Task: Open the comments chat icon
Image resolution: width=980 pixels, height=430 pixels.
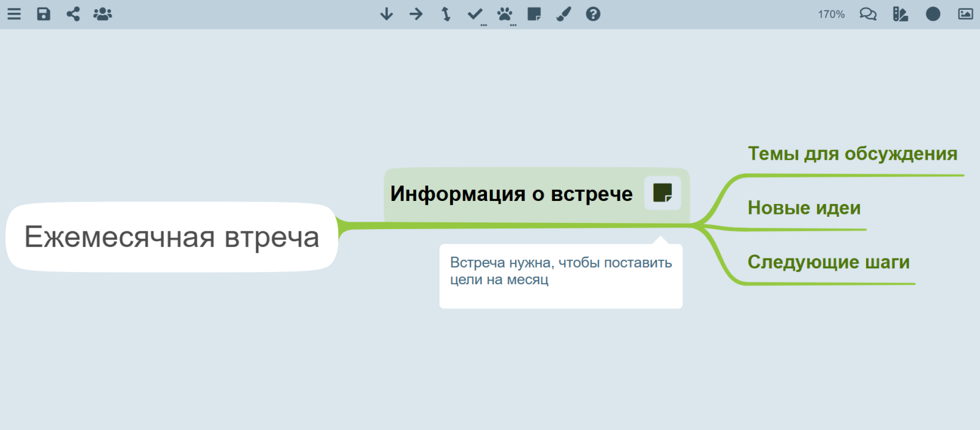Action: (x=868, y=14)
